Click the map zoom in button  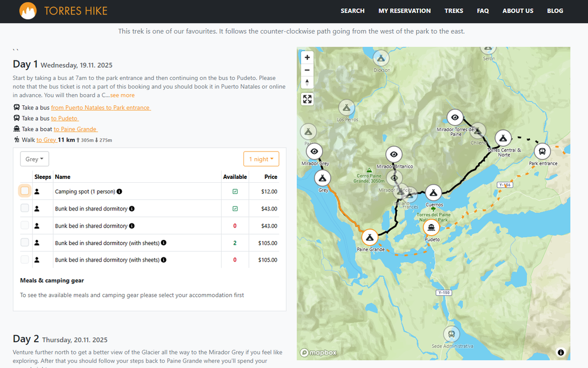(x=307, y=58)
